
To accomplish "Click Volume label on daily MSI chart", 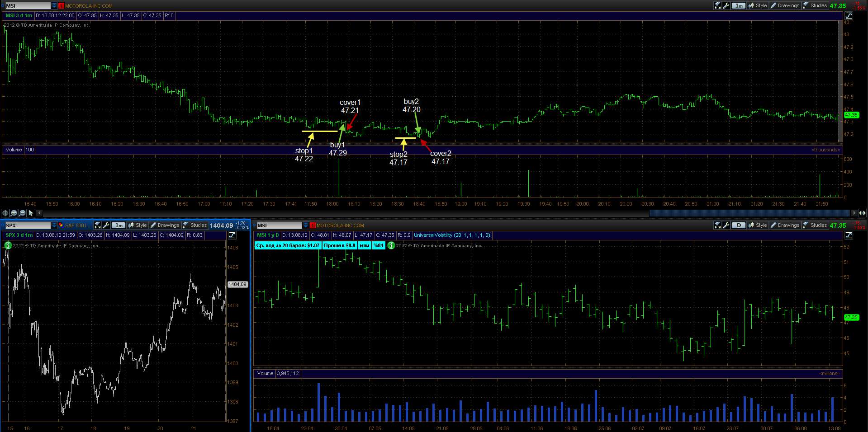I will [265, 373].
